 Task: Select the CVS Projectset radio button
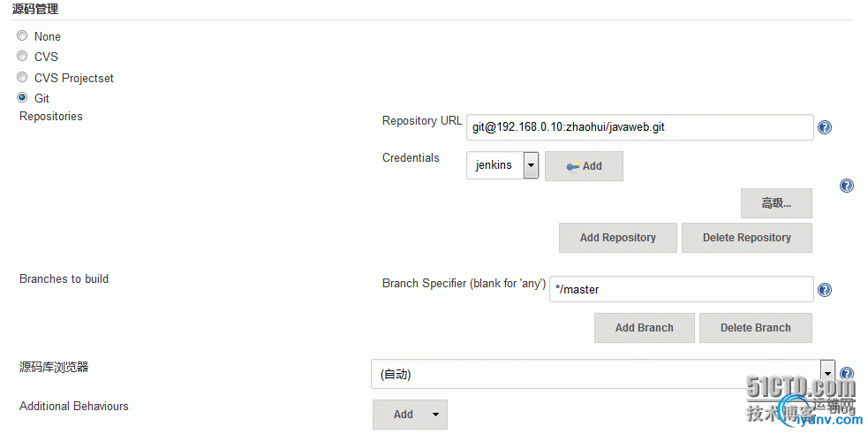pyautogui.click(x=22, y=77)
